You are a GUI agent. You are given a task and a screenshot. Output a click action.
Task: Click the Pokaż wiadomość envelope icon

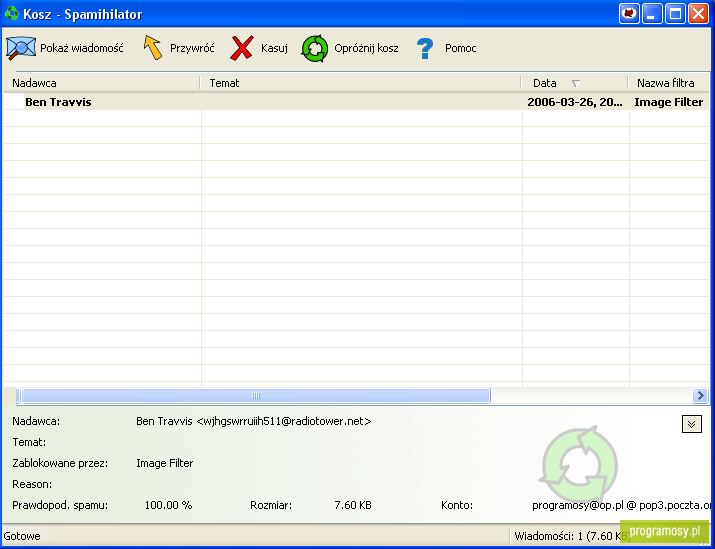[x=21, y=48]
